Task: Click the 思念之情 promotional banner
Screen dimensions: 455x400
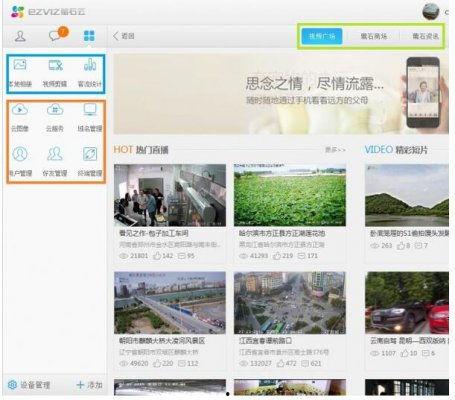Action: point(281,94)
